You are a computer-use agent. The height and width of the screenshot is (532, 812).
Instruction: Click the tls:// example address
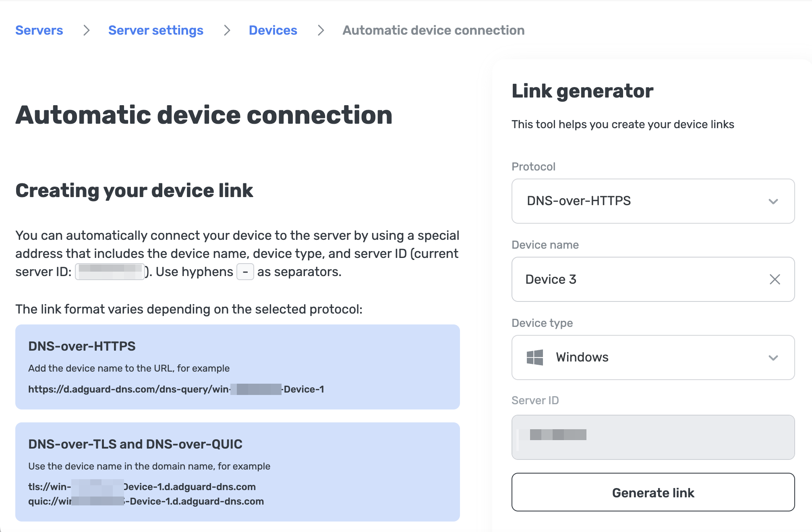[142, 487]
